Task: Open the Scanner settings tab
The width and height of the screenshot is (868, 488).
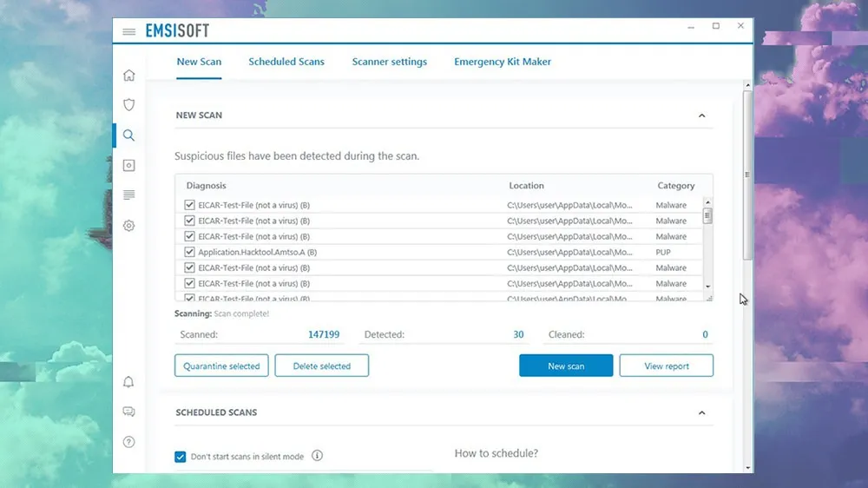Action: point(389,62)
